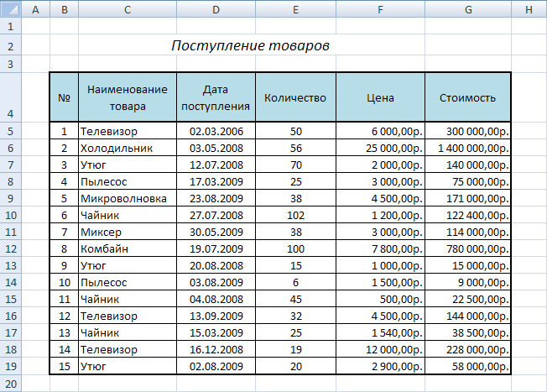Select cost cell '58 000,00р.'

pos(468,366)
